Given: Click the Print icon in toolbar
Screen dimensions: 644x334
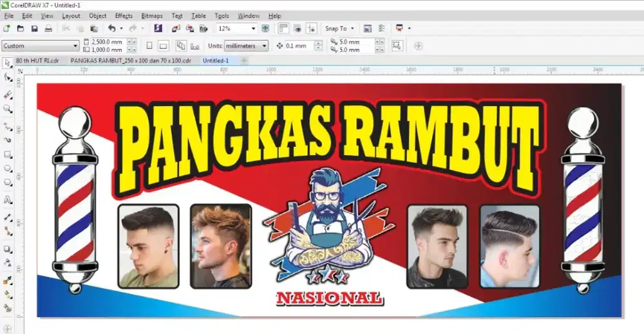Looking at the screenshot, I should click(48, 28).
